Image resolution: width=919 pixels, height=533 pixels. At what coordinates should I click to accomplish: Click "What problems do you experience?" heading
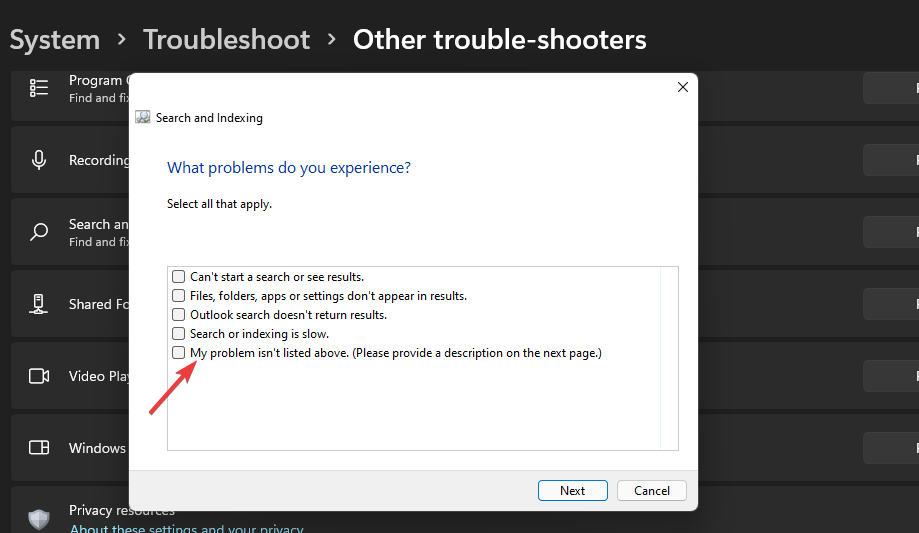point(289,168)
